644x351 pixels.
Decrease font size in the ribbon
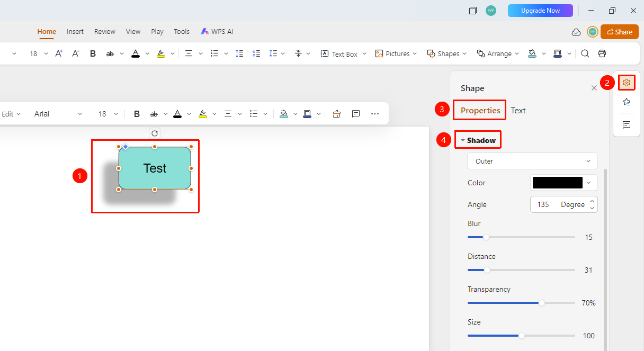[x=76, y=53]
